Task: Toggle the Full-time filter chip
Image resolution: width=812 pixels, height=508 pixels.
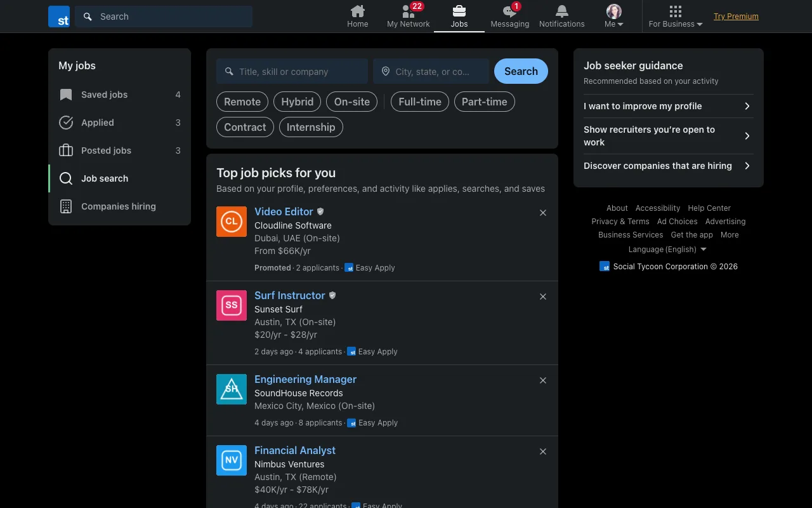Action: tap(420, 102)
